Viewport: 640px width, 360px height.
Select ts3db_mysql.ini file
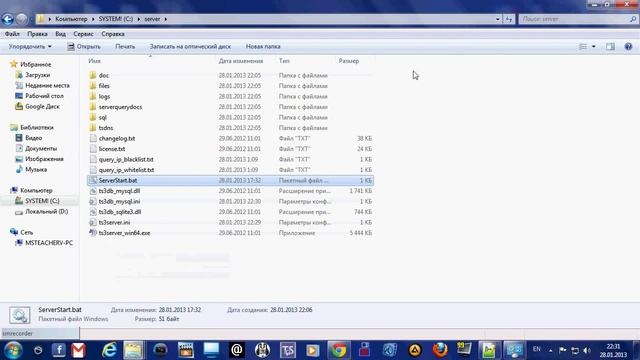coord(119,201)
